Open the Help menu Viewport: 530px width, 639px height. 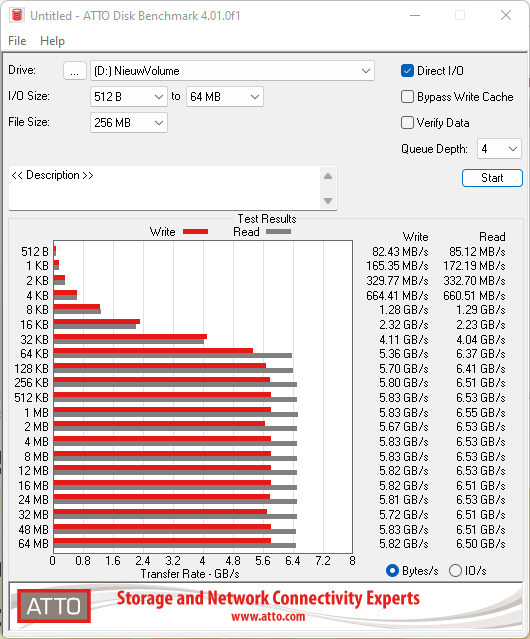tap(52, 41)
